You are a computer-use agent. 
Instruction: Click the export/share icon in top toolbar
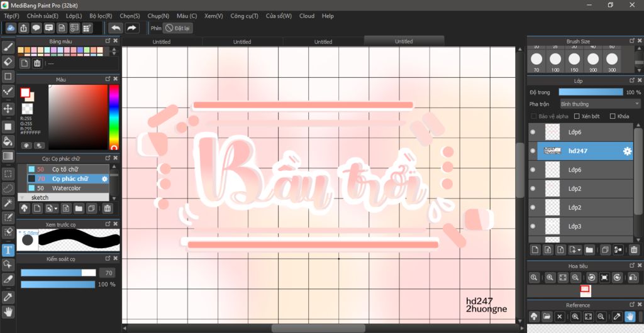tap(24, 28)
